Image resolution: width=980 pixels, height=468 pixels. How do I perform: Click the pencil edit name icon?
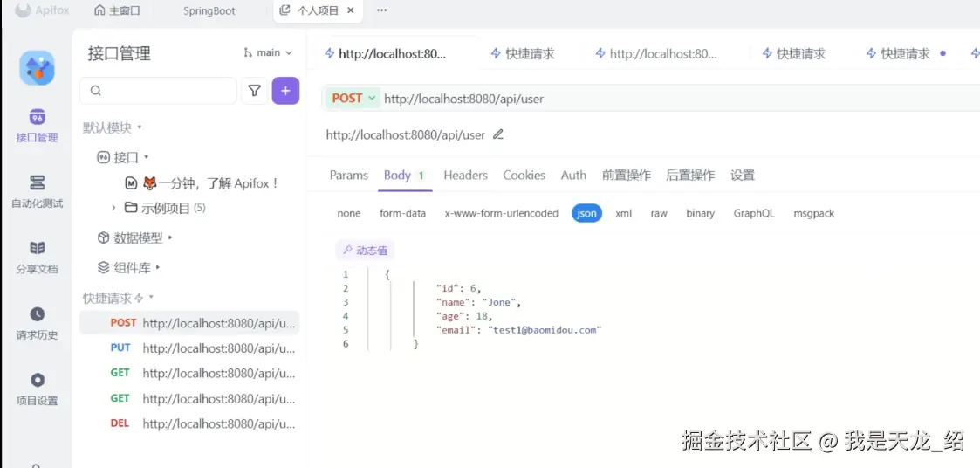click(x=498, y=134)
